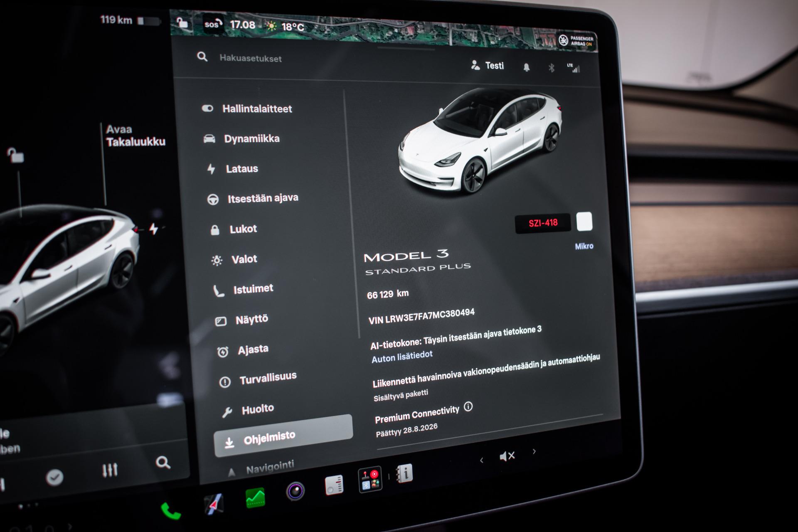The width and height of the screenshot is (798, 532).
Task: Tap the 17.08 clock display
Action: click(x=243, y=25)
